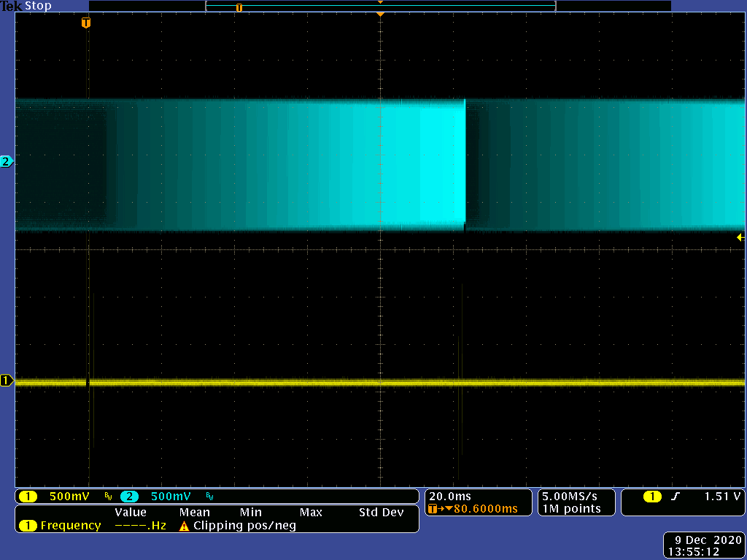Viewport: 747px width, 560px height.
Task: Click the record view window in top bar
Action: pos(380,7)
